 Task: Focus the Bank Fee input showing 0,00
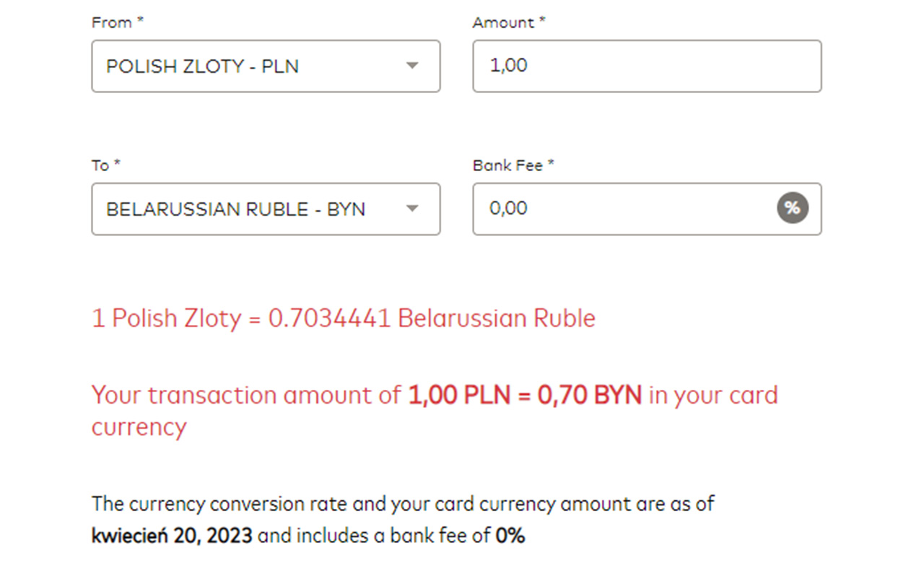(x=621, y=209)
